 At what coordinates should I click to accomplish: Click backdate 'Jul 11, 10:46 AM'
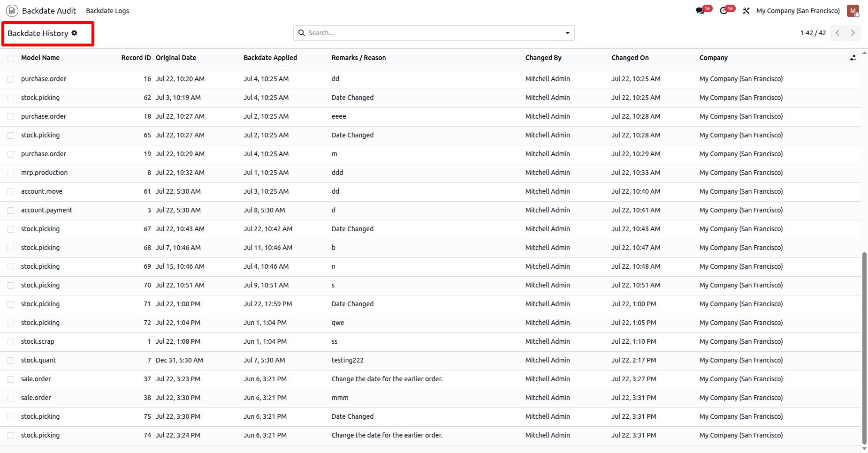pyautogui.click(x=268, y=248)
